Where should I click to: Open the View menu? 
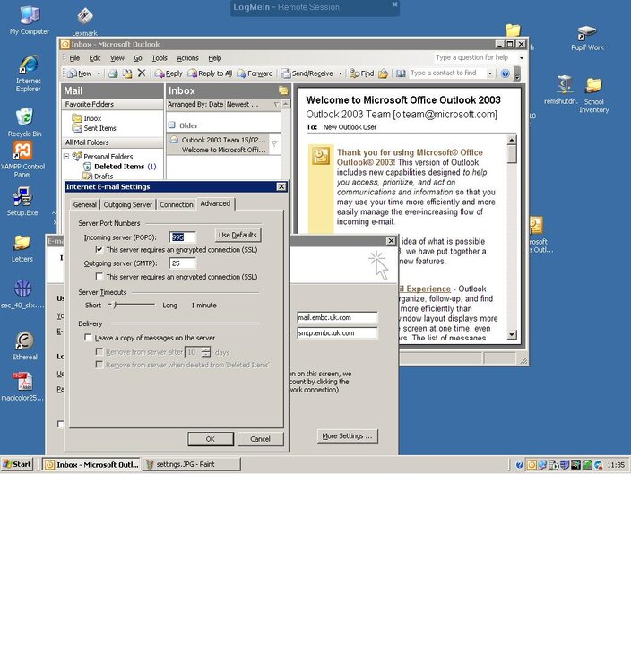(117, 58)
